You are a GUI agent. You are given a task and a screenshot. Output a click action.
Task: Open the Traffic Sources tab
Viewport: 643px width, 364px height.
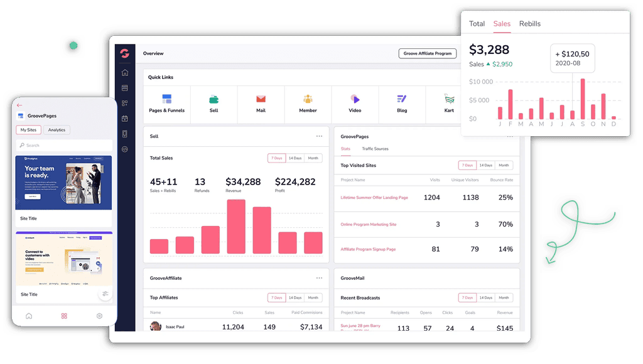pos(375,149)
